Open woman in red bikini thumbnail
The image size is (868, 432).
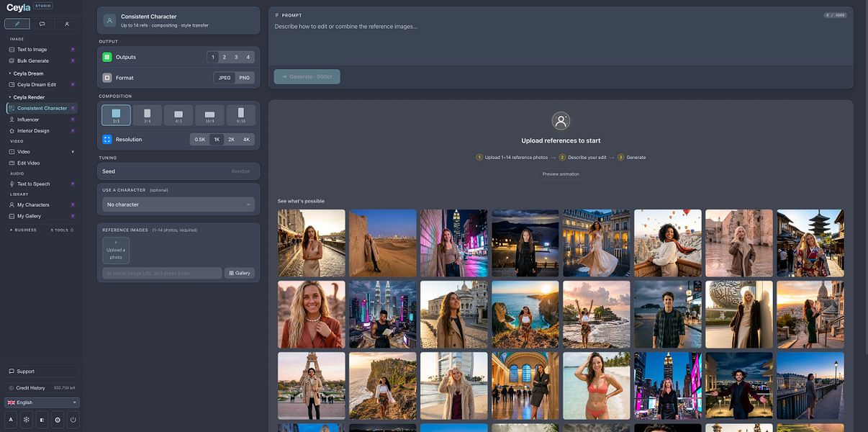click(x=597, y=386)
